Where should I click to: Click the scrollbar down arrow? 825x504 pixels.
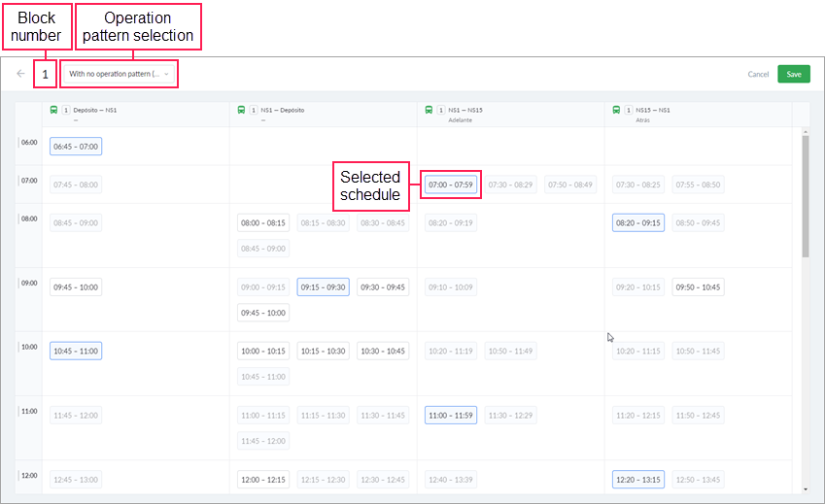point(805,488)
